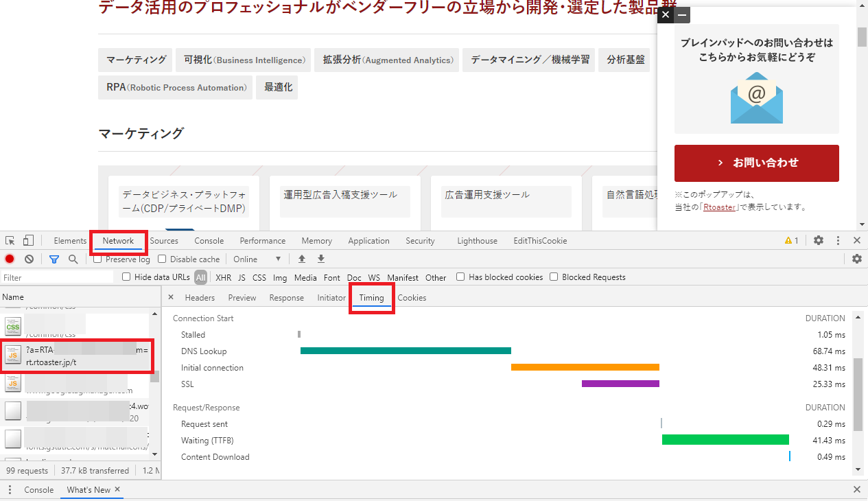Viewport: 868px width, 501px height.
Task: Open the Console panel tab
Action: pyautogui.click(x=209, y=241)
